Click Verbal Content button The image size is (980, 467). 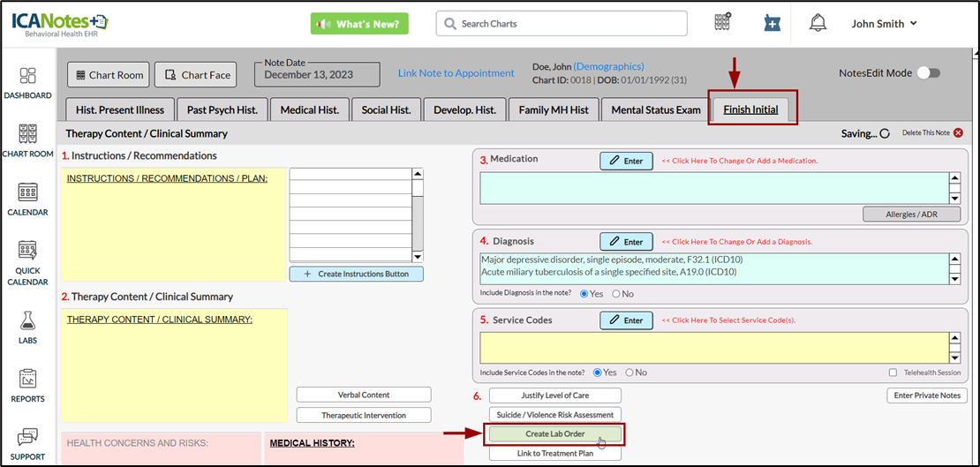coord(364,395)
